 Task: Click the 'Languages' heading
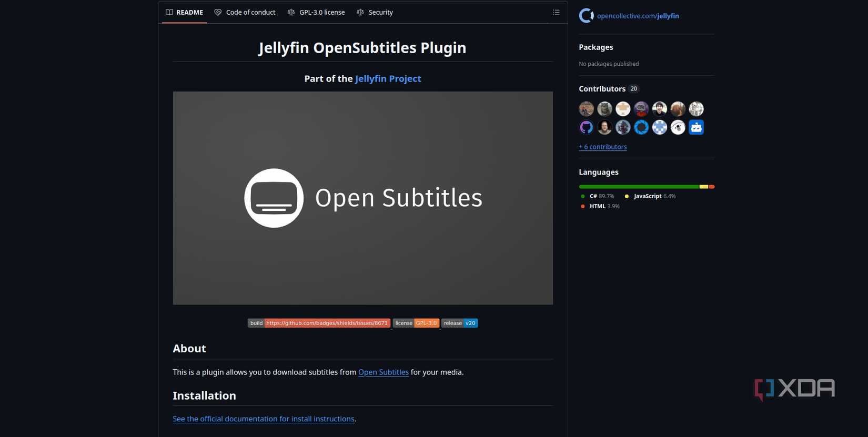(x=599, y=172)
